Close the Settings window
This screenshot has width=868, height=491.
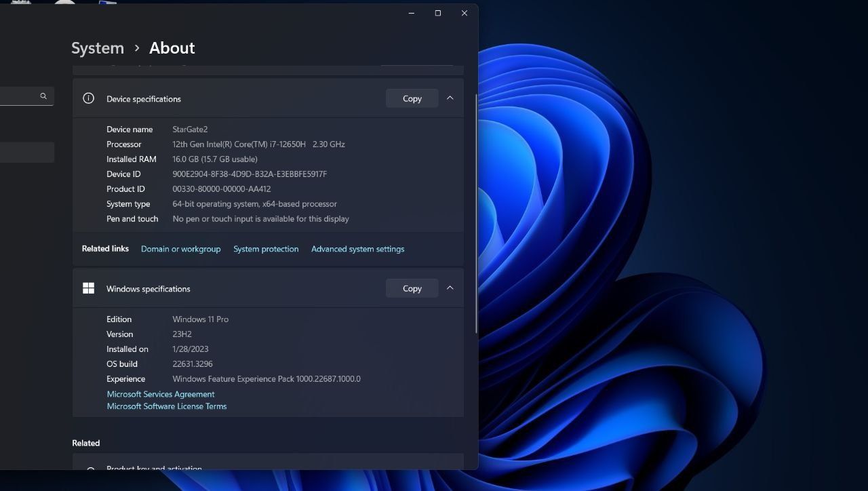tap(465, 13)
